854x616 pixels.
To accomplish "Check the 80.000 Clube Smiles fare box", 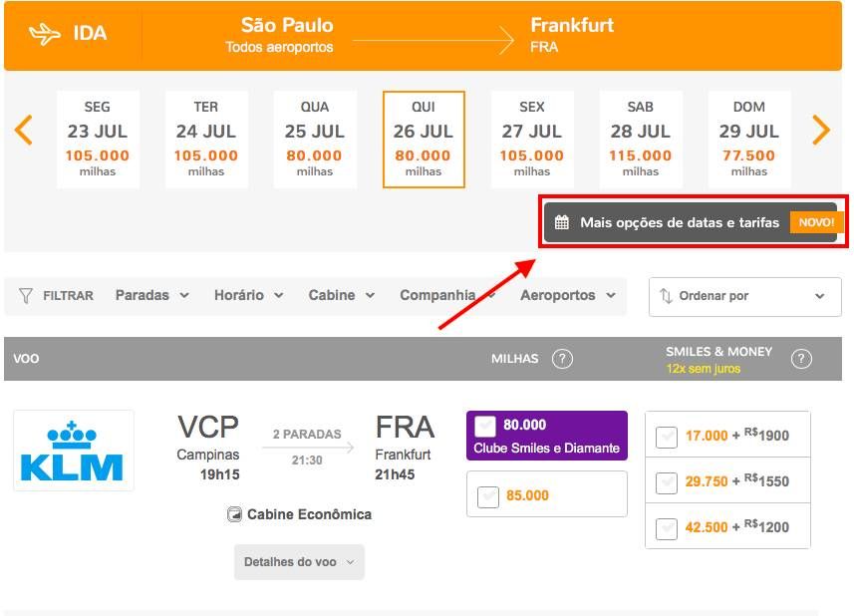I will click(x=485, y=426).
